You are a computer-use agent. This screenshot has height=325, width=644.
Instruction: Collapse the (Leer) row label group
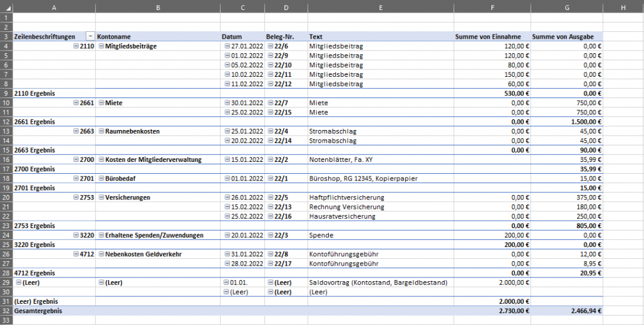point(18,282)
